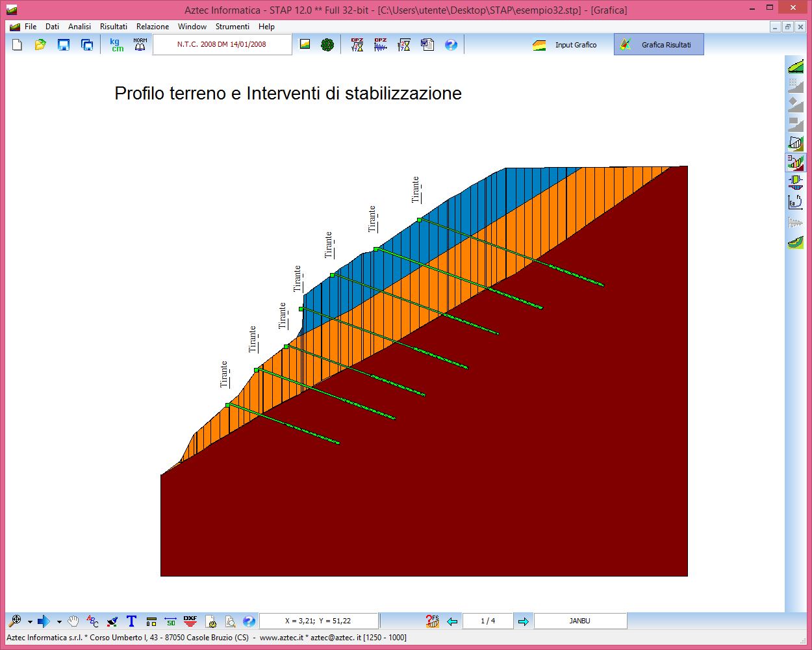Click the Word report export icon

[427, 45]
